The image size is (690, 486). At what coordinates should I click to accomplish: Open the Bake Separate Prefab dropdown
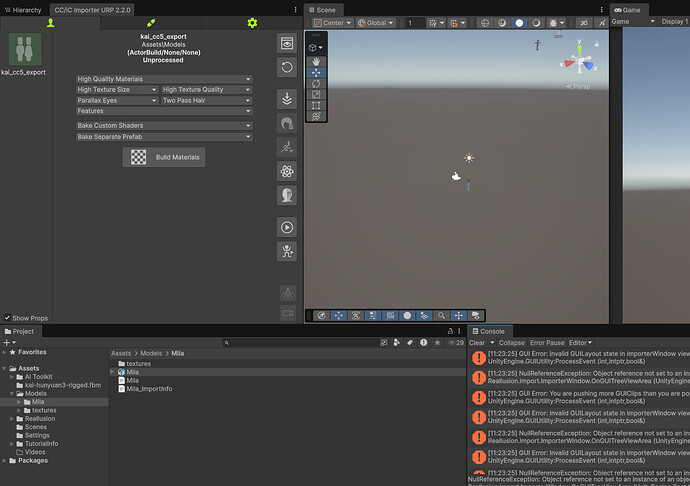pyautogui.click(x=164, y=137)
